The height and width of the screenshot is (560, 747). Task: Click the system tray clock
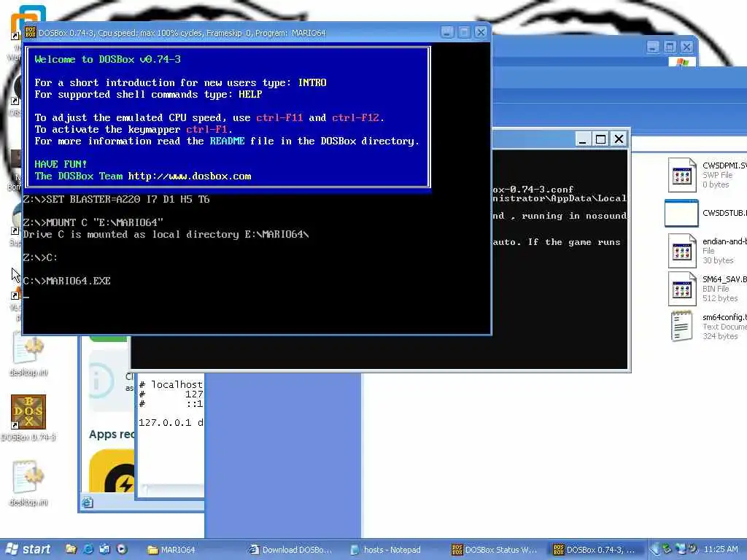coord(720,550)
